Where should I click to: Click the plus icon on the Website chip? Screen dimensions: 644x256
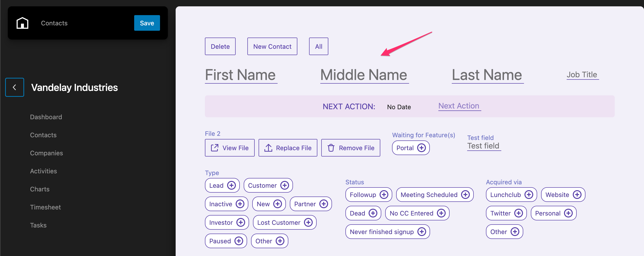[x=577, y=195]
